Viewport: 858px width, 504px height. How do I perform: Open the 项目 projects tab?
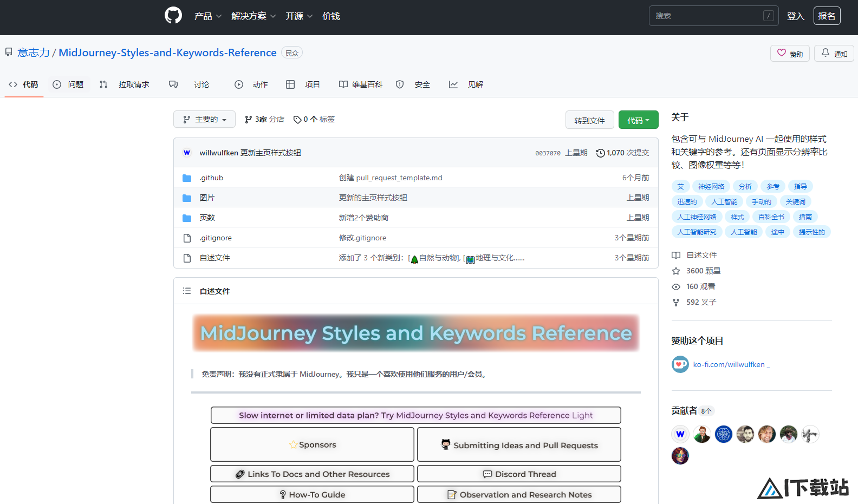click(303, 84)
